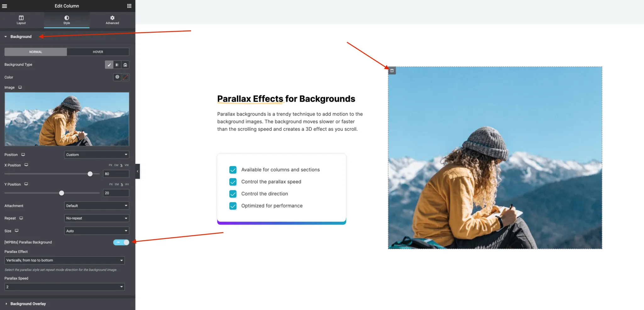The image size is (644, 310).
Task: Switch to the Style tab
Action: [67, 20]
